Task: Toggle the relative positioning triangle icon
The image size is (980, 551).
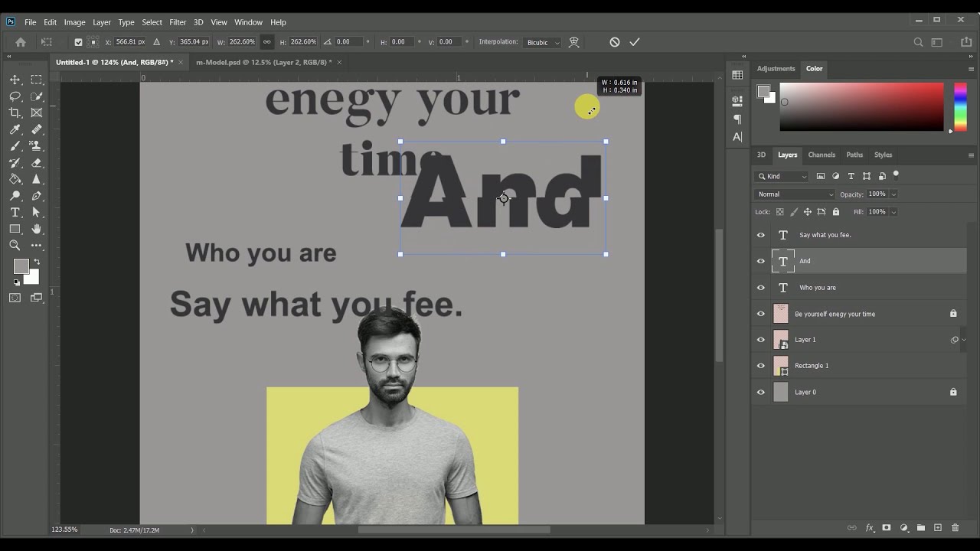Action: pos(156,42)
